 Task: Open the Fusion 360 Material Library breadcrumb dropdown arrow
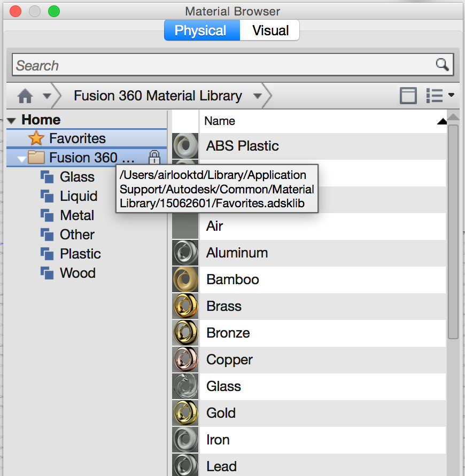click(258, 96)
